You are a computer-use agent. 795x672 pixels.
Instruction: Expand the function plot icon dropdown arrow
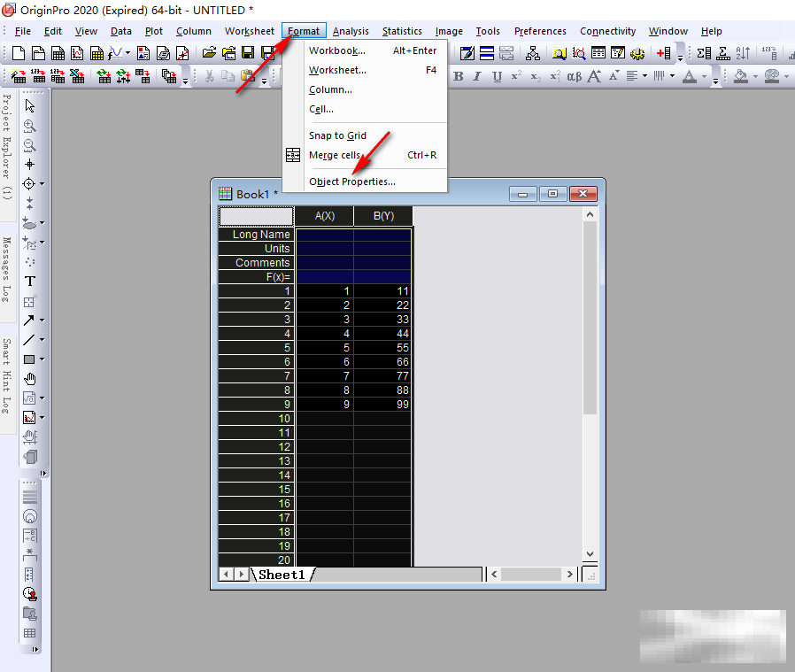point(127,53)
